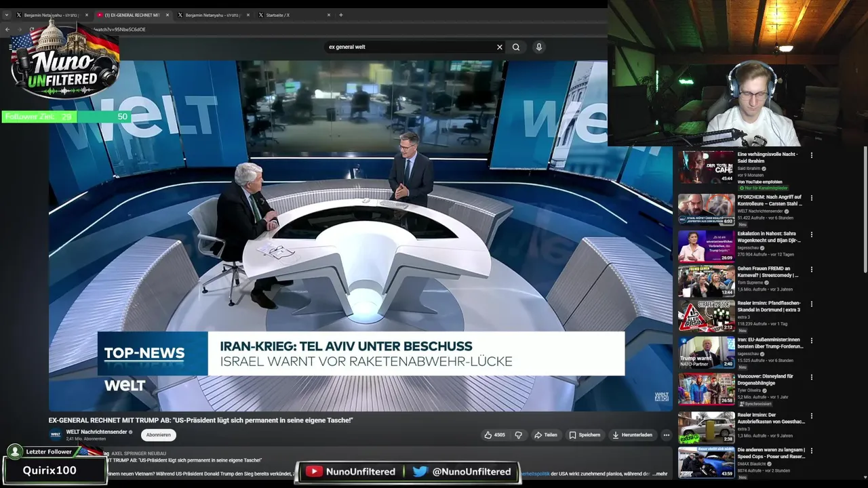Open the WELT Nachrichtensender channel name link
868x488 pixels.
[96, 432]
